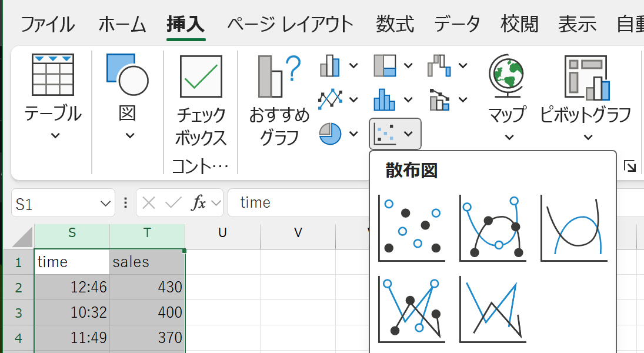
Task: Pick scatter with straight lines only
Action: (x=493, y=309)
